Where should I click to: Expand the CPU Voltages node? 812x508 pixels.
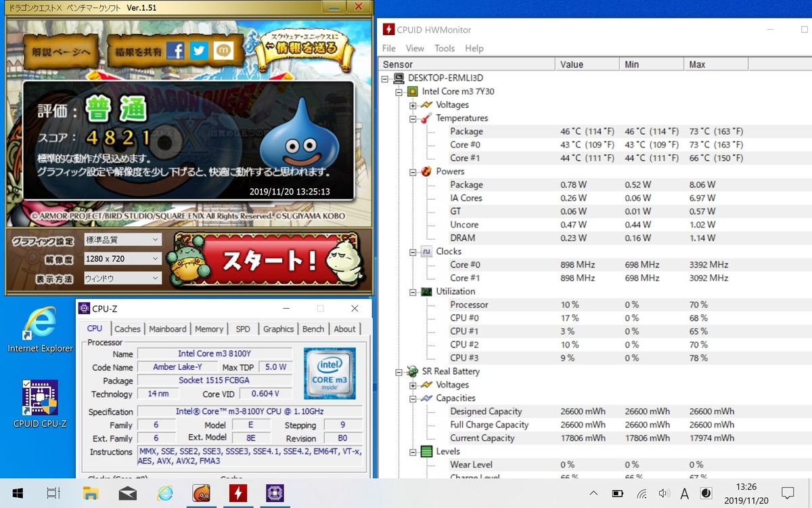(x=413, y=105)
